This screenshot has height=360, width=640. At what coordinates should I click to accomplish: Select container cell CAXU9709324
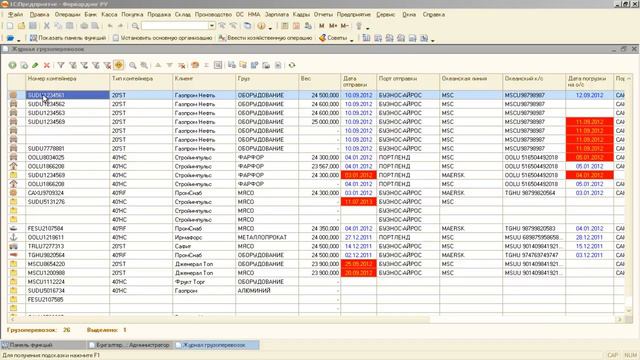point(68,193)
